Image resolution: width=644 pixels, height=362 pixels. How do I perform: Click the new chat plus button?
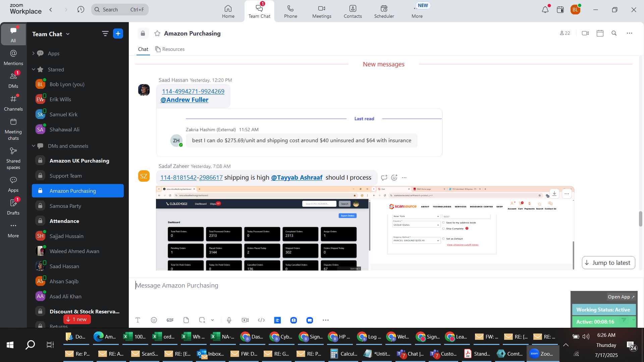point(118,34)
